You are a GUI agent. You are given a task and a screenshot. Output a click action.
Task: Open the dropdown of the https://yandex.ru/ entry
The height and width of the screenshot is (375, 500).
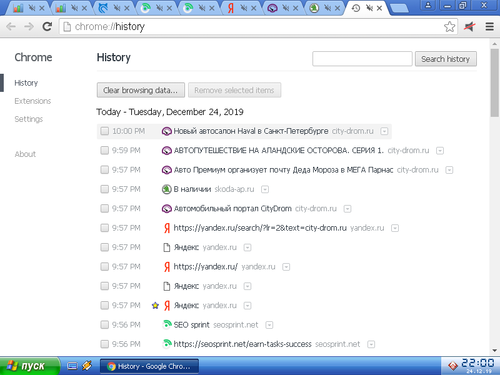(286, 267)
